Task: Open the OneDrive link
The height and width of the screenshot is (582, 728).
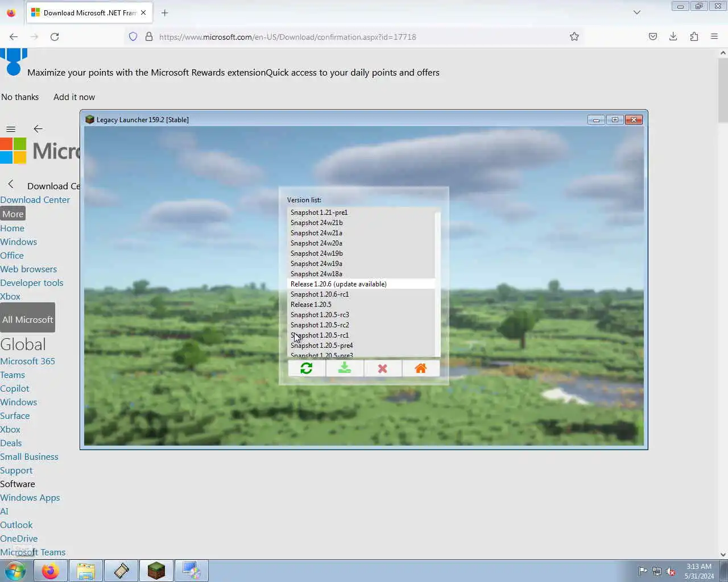Action: (x=19, y=539)
